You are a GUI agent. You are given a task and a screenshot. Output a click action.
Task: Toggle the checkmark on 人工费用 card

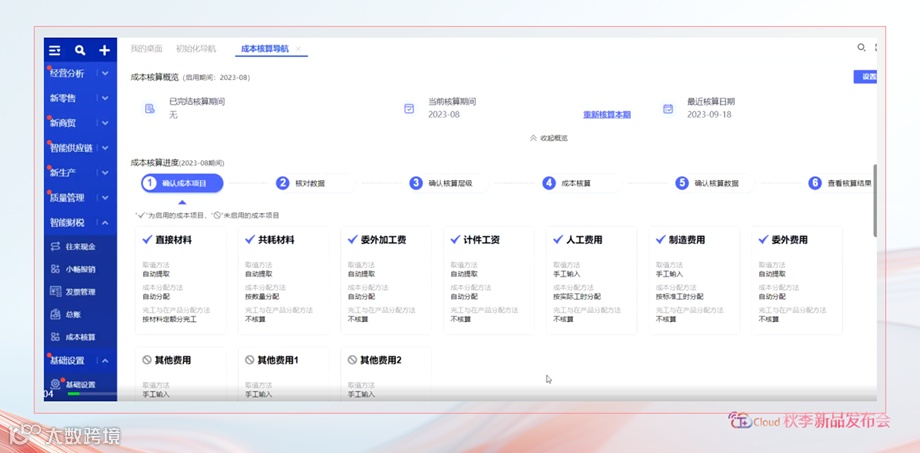coord(558,239)
